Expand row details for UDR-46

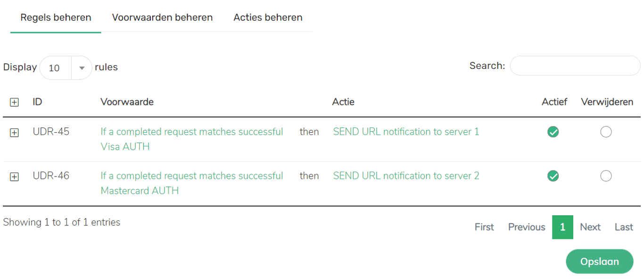15,177
